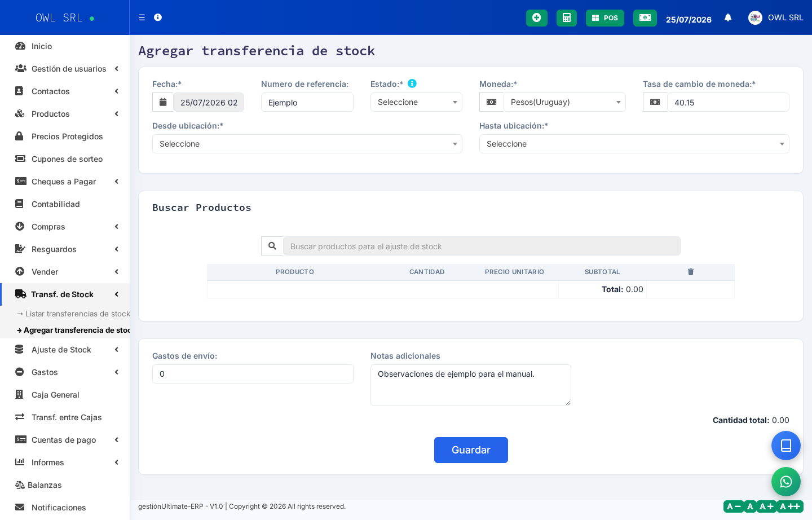
Task: Expand the Compras menu
Action: pyautogui.click(x=65, y=227)
